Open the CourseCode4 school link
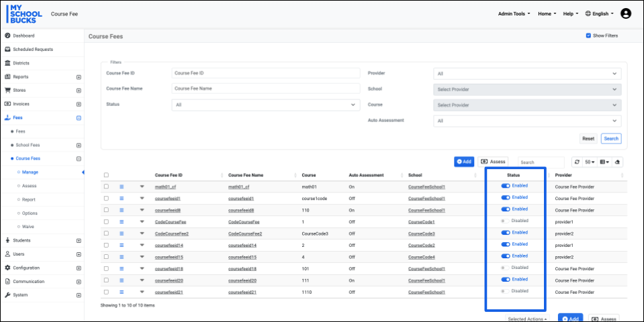Viewport: 644px width, 322px height. pos(422,257)
